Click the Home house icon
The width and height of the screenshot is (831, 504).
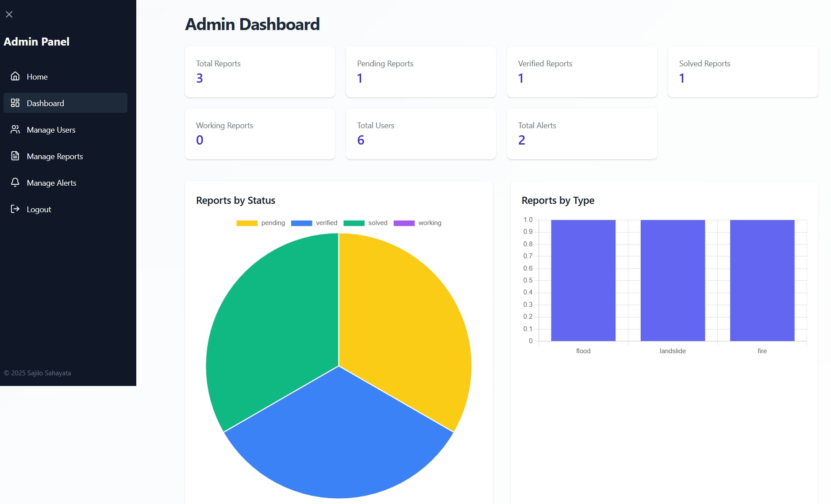click(15, 76)
